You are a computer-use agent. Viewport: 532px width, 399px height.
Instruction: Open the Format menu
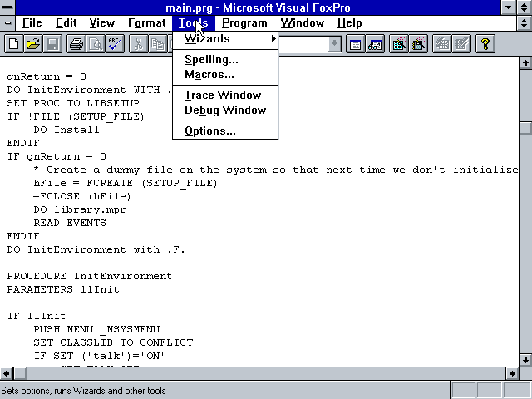pos(146,23)
